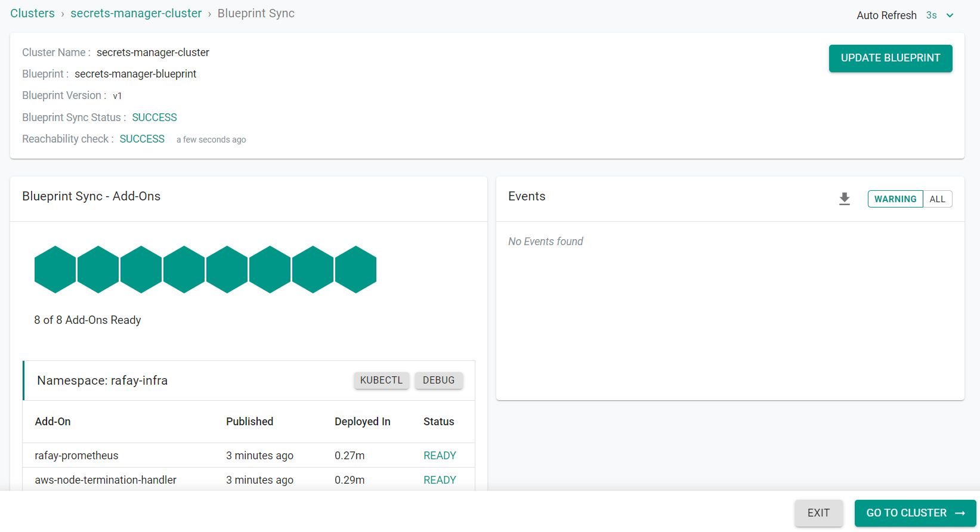
Task: Click rafay-prometheus published '3 minutes ago'
Action: 259,456
